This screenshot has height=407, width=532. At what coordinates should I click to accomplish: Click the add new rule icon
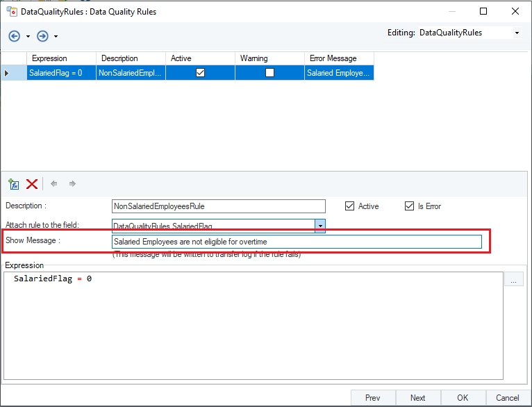(14, 184)
